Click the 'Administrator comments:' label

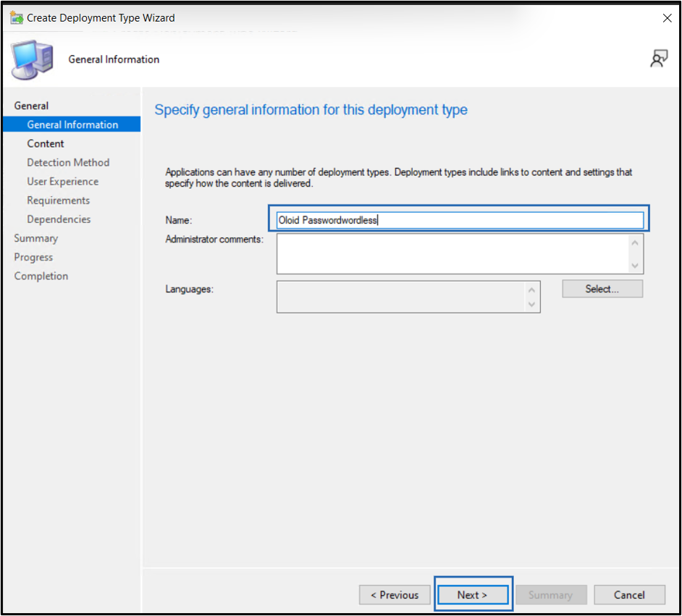click(x=214, y=239)
